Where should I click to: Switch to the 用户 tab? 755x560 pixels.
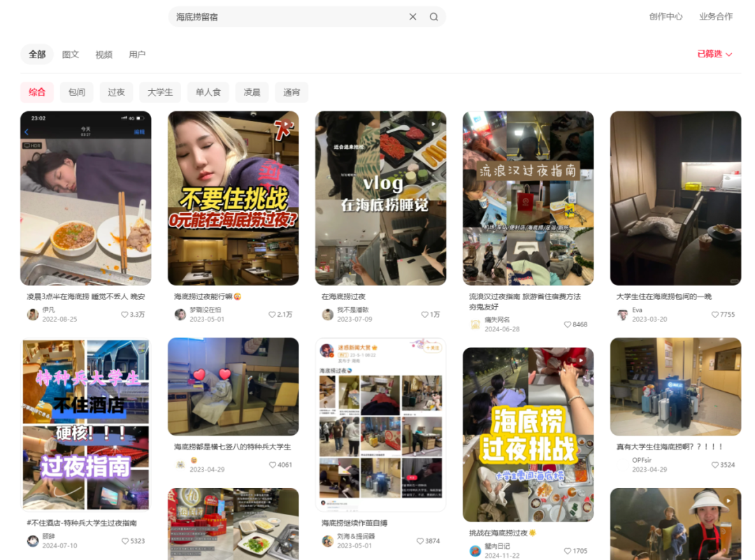tap(137, 55)
